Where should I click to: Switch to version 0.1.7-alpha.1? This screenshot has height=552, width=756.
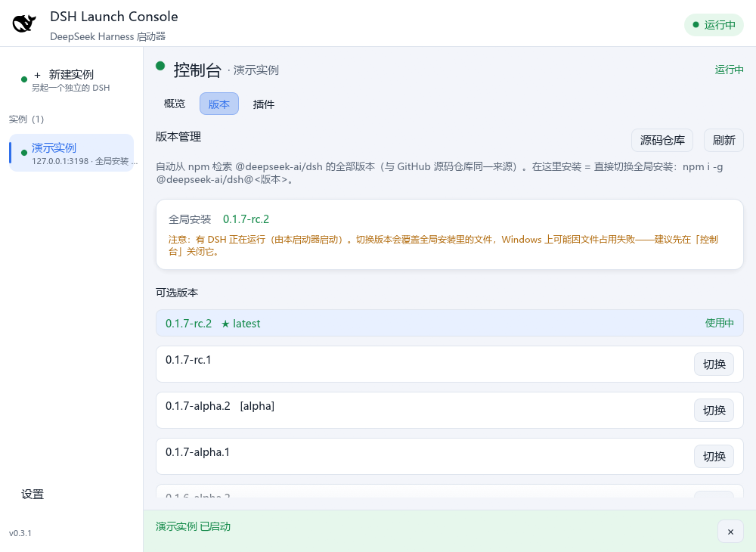coord(714,457)
